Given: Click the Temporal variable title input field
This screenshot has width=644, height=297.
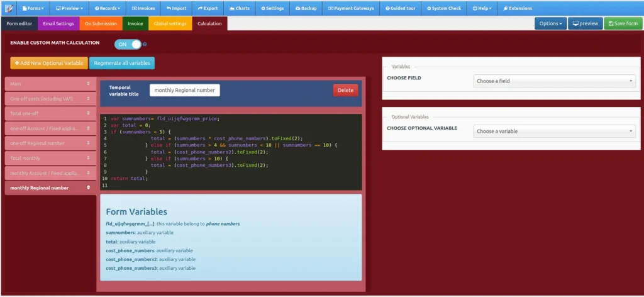Looking at the screenshot, I should pos(184,90).
